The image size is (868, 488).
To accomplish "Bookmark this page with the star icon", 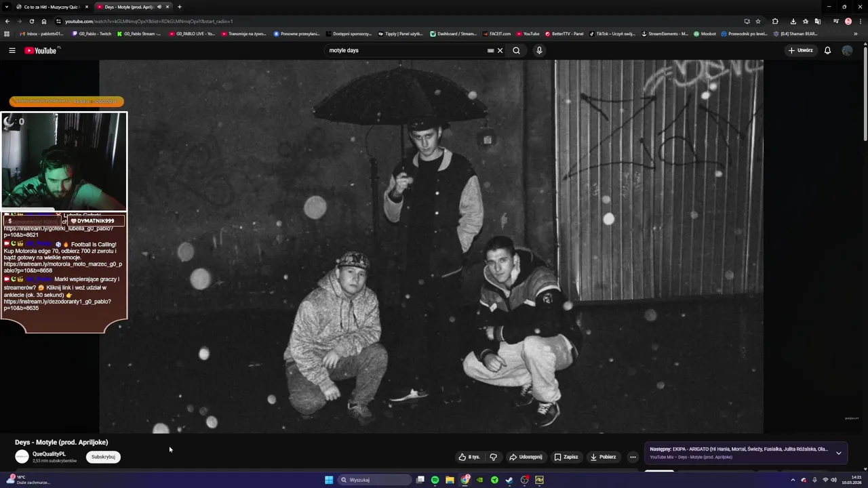I will tap(758, 21).
